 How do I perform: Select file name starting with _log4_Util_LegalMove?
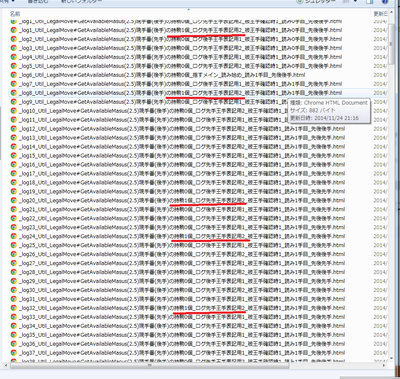(180, 57)
